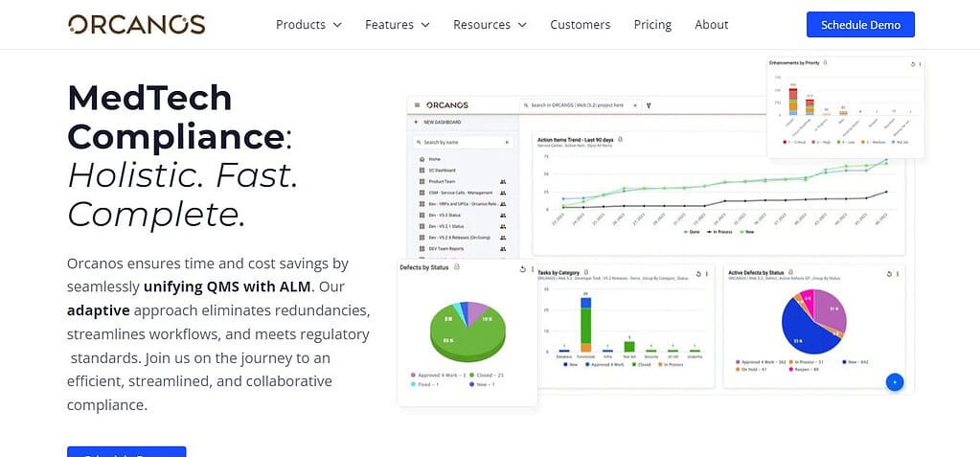Expand the Resources dropdown menu
This screenshot has height=457, width=980.
pos(490,25)
